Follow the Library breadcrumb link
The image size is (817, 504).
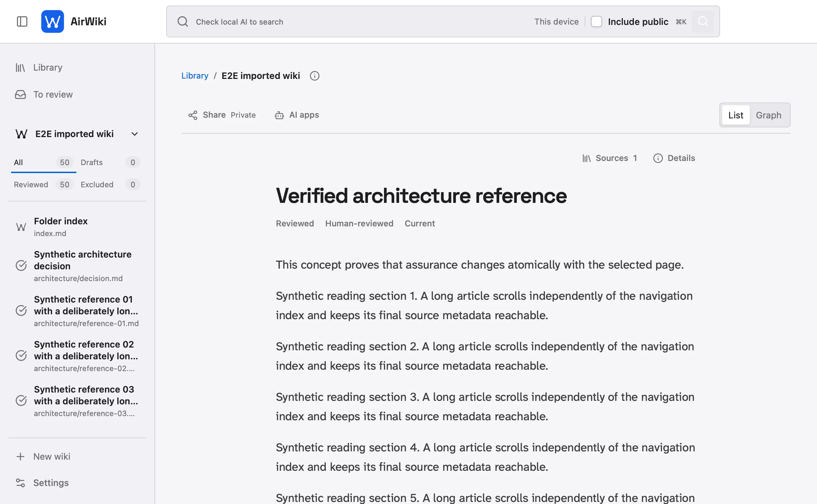pyautogui.click(x=195, y=75)
